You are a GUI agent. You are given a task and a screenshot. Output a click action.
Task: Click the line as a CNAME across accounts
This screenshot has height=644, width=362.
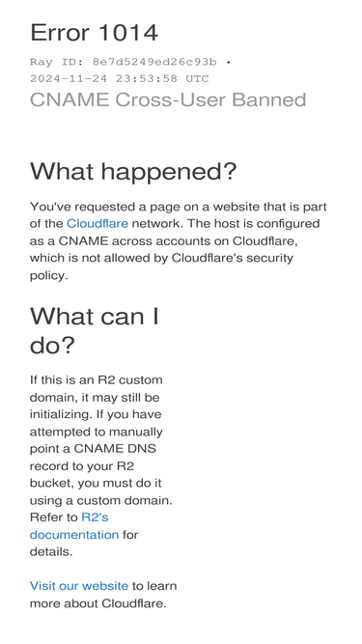[x=163, y=240]
